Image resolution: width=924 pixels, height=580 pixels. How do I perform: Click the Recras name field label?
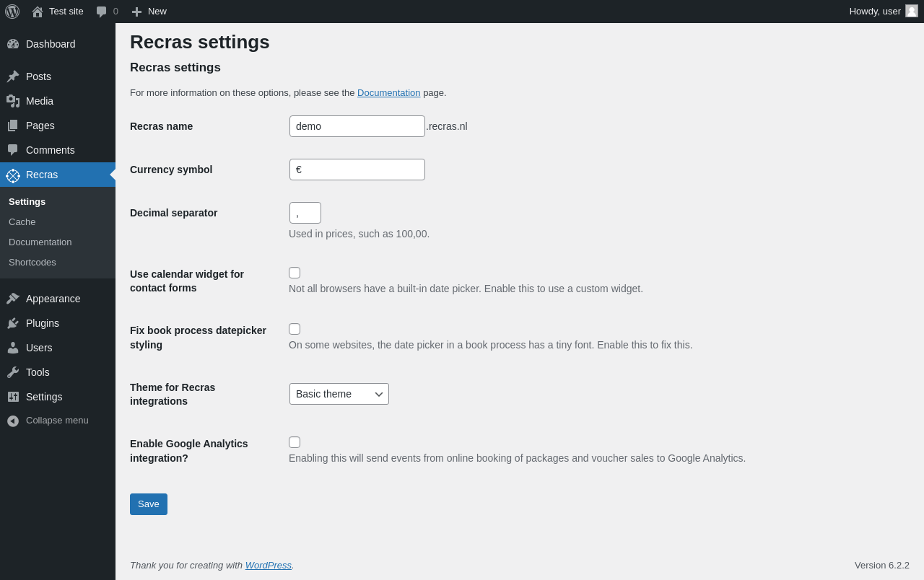161,126
